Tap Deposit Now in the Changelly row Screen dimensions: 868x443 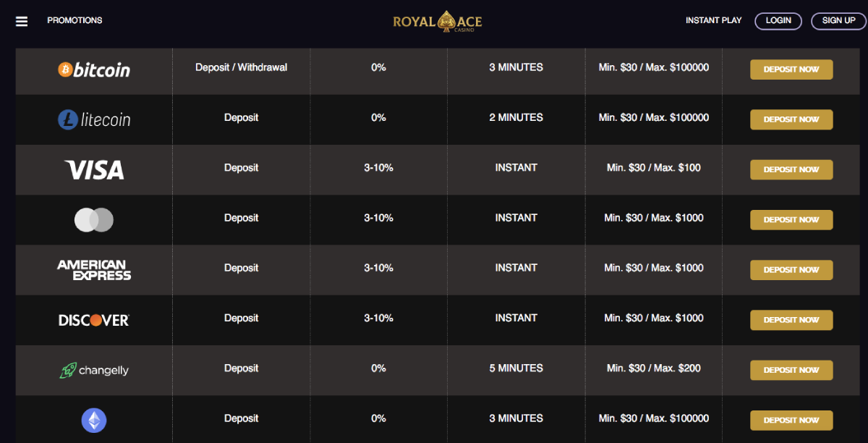pos(791,370)
